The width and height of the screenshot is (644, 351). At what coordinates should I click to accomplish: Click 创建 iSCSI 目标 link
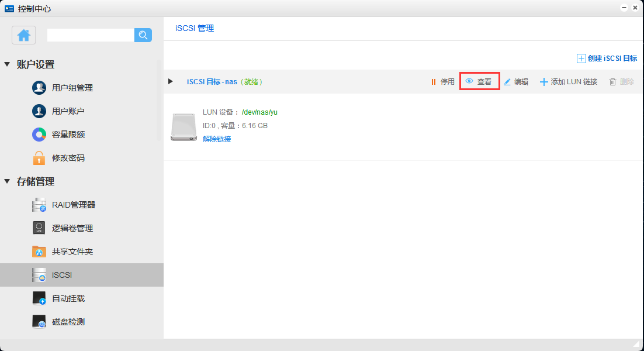click(612, 58)
